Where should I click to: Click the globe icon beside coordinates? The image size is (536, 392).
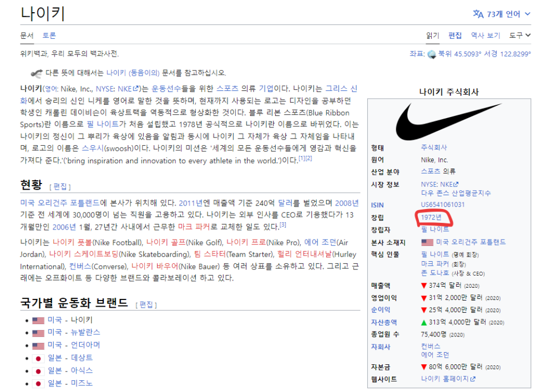click(432, 54)
